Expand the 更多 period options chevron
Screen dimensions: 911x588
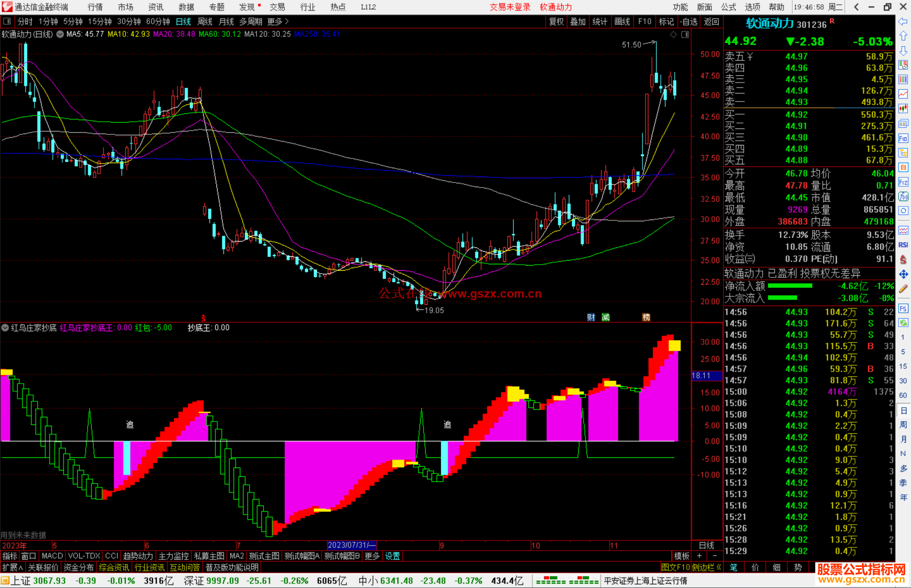click(x=287, y=21)
